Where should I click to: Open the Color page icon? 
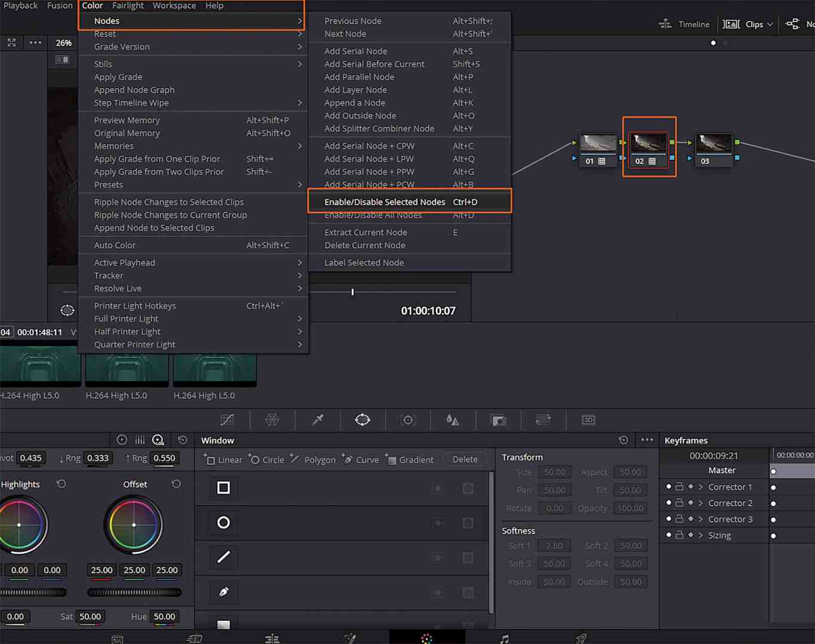pos(427,639)
